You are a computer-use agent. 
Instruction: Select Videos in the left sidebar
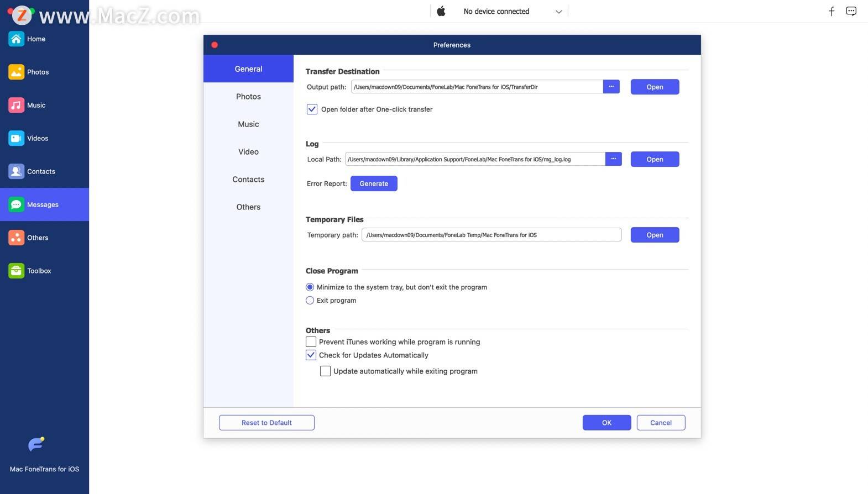click(44, 138)
